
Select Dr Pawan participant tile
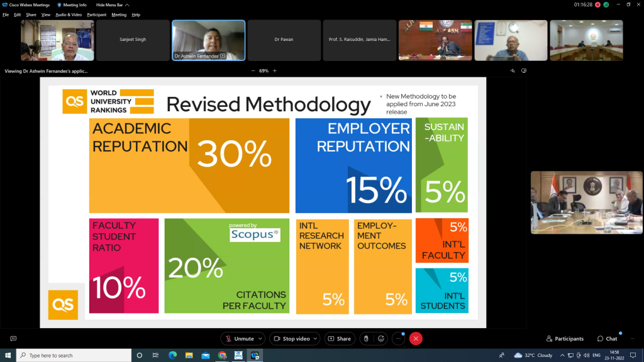284,40
